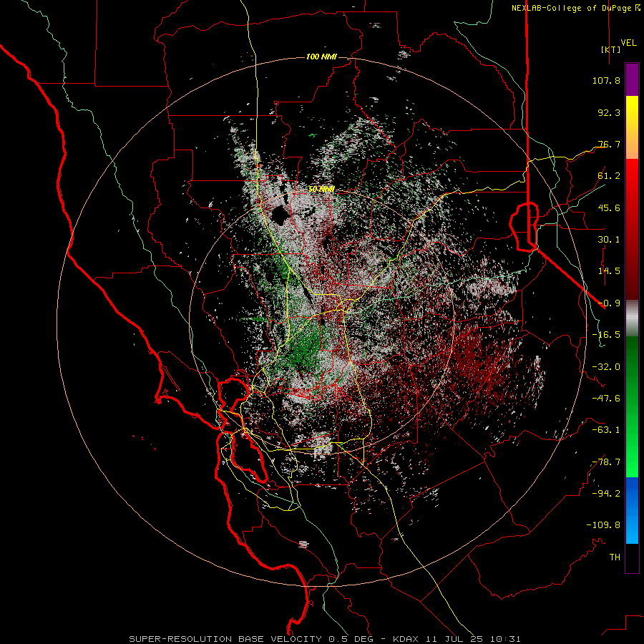Click the 50 NMI range ring label

tap(321, 189)
